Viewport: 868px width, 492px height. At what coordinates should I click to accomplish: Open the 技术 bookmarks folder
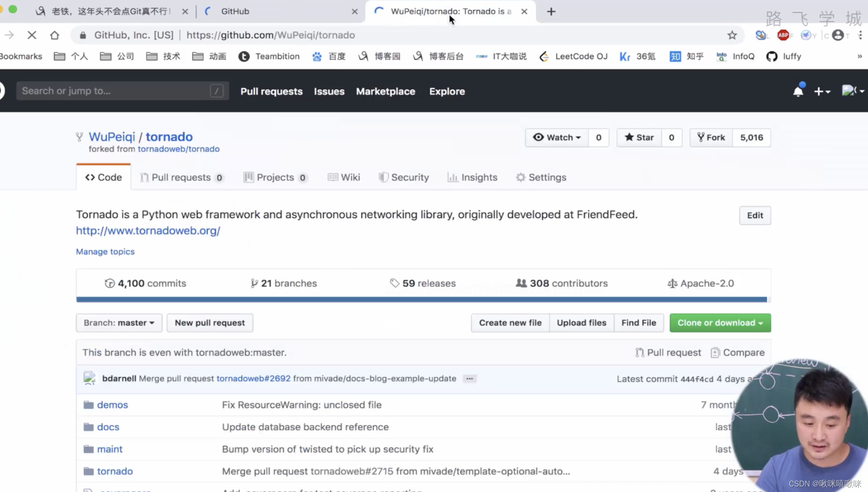pyautogui.click(x=163, y=56)
